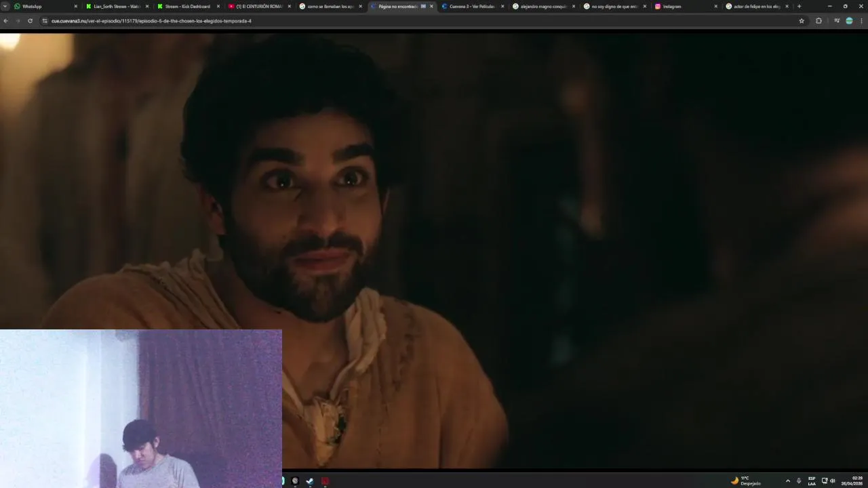This screenshot has height=488, width=868.
Task: Open the red app icon in taskbar
Action: 325,481
